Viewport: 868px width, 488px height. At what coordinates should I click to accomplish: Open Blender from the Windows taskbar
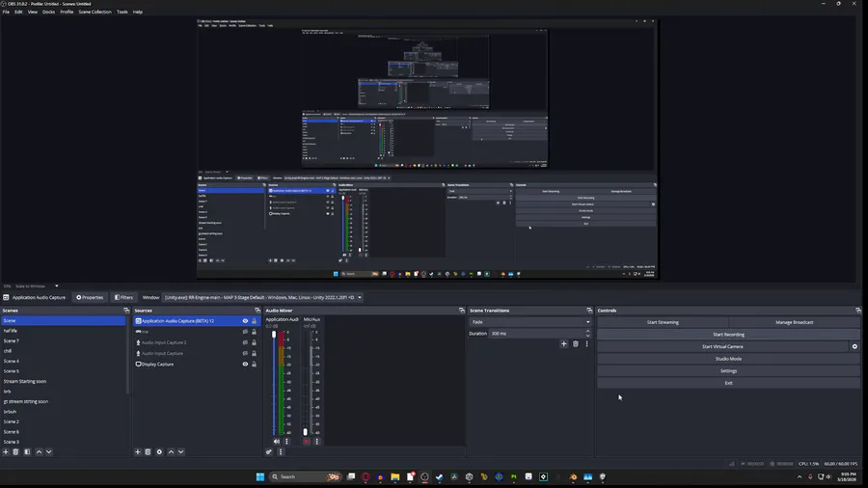tap(573, 477)
